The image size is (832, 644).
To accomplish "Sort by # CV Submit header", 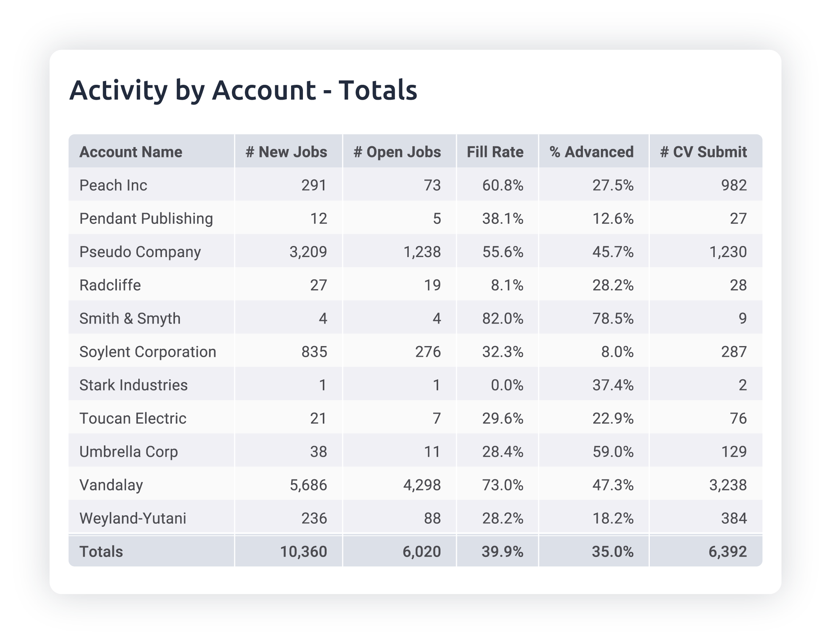I will pyautogui.click(x=704, y=152).
